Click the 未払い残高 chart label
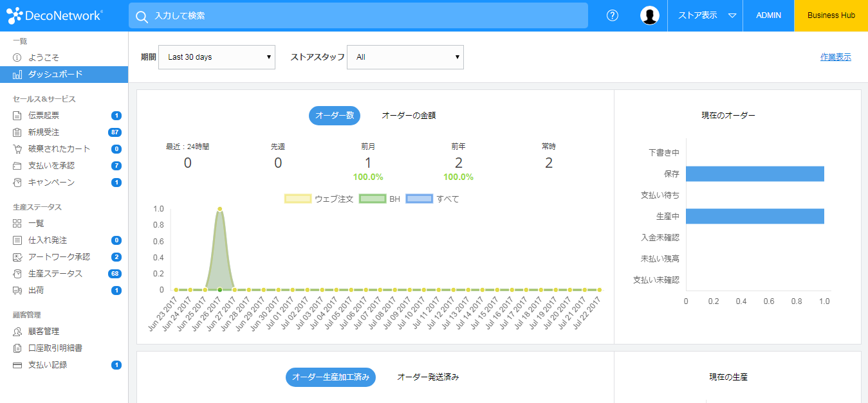The image size is (868, 403). 660,258
